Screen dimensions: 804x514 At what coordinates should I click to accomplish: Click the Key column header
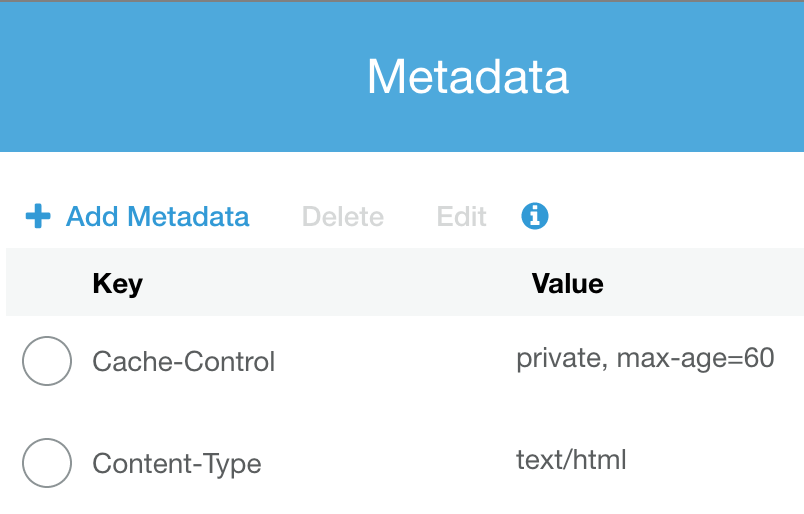click(117, 284)
